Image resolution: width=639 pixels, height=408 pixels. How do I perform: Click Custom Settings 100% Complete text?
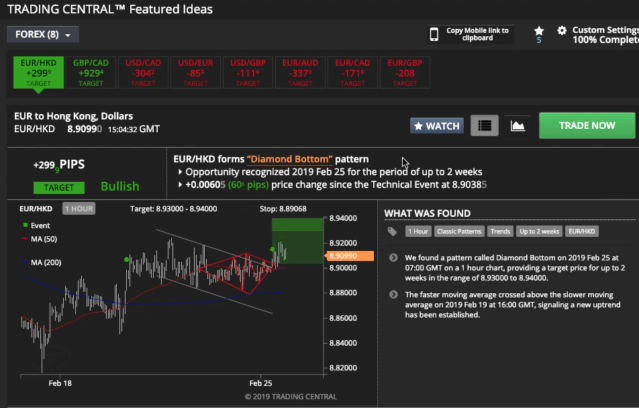click(605, 35)
